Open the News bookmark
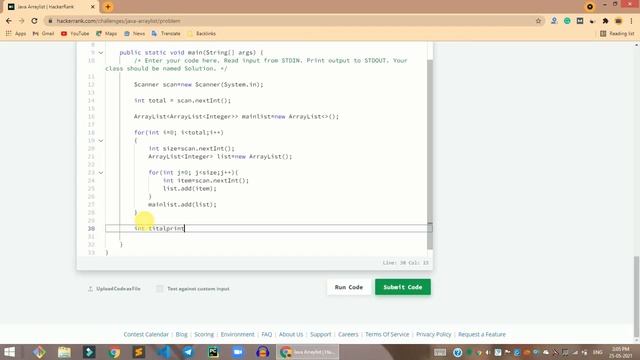This screenshot has height=360, width=640. point(134,33)
